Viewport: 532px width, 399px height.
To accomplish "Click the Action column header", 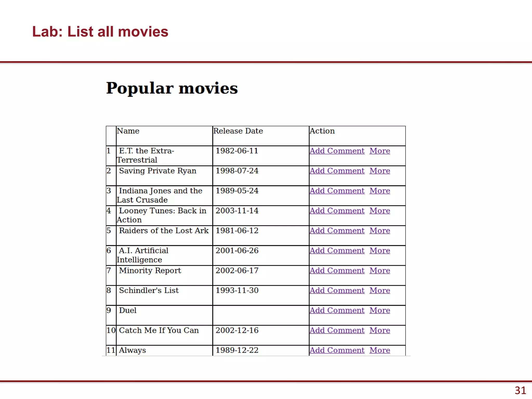I will [322, 131].
